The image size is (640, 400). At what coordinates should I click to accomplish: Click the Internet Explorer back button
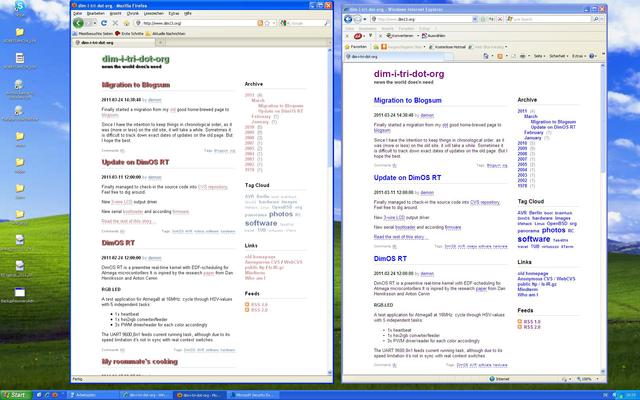point(350,17)
